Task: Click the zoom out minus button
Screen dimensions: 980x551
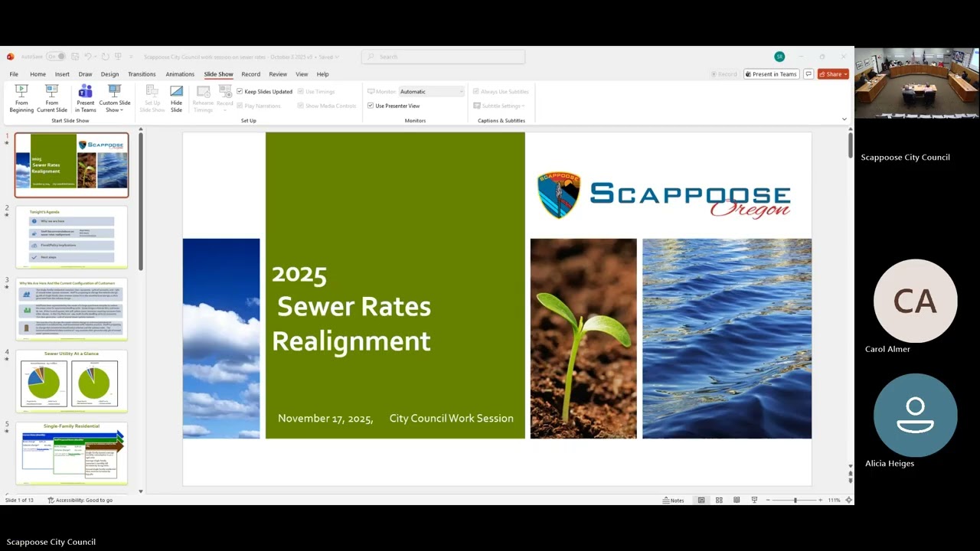Action: point(769,500)
